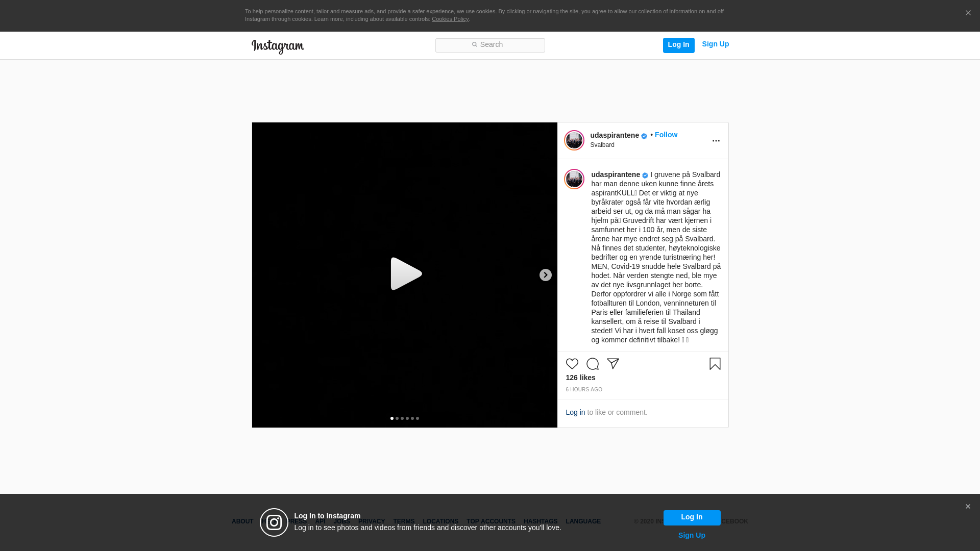Click the blue Log In button in the header
The image size is (980, 551).
click(x=678, y=45)
